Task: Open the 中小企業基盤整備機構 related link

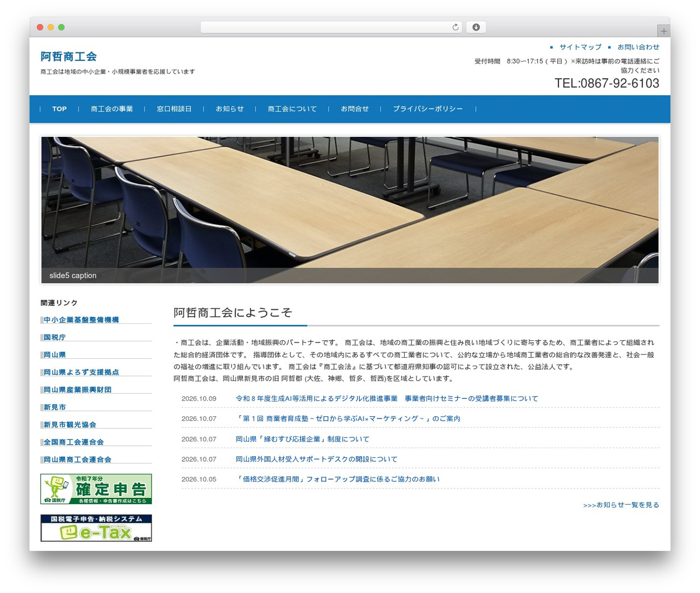Action: 81,320
